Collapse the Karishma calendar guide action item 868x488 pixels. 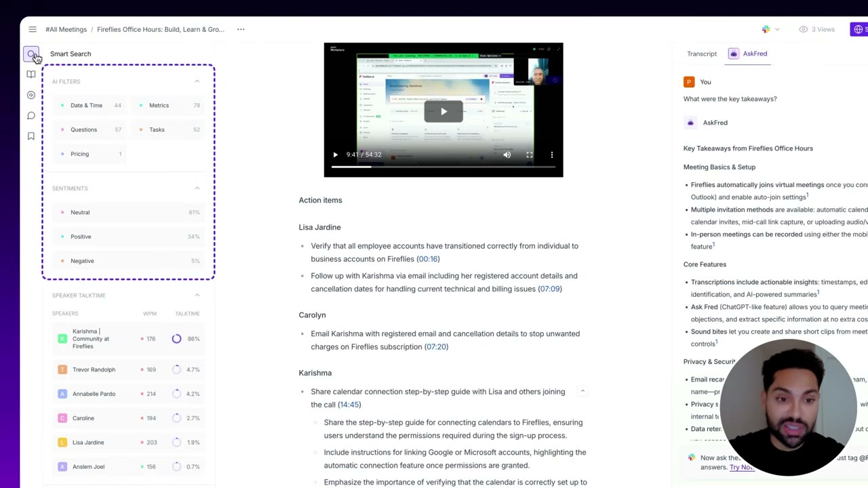tap(583, 391)
